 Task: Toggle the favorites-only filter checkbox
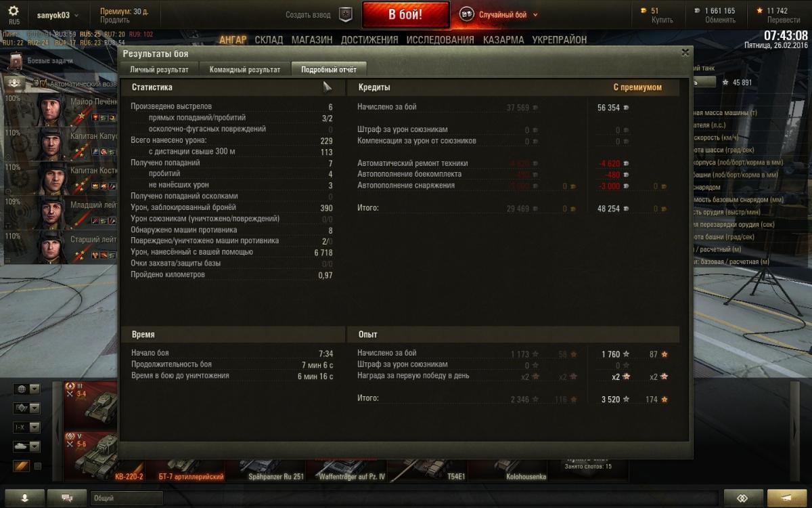coord(38,466)
